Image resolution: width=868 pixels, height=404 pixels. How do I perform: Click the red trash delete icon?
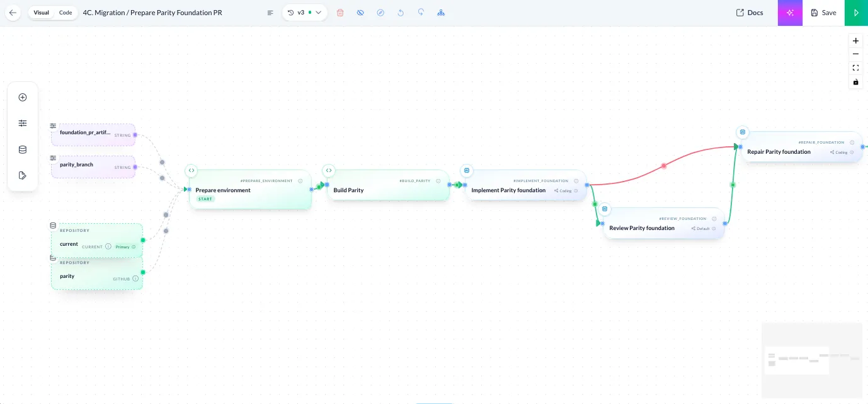[x=340, y=13]
